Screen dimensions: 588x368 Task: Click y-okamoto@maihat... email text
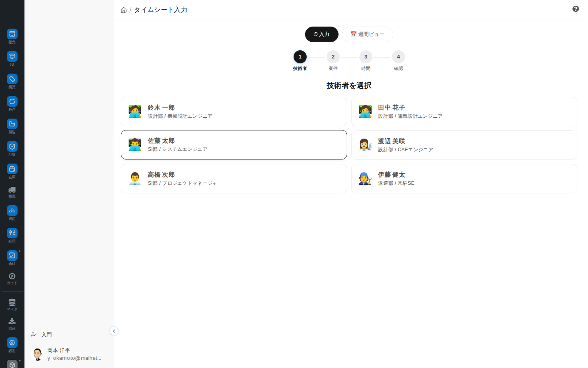(74, 358)
